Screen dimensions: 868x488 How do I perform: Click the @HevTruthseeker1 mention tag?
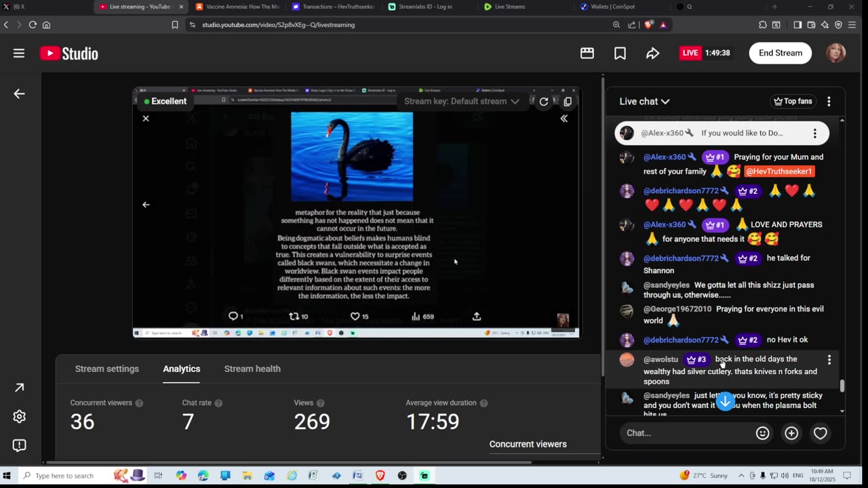coord(778,171)
